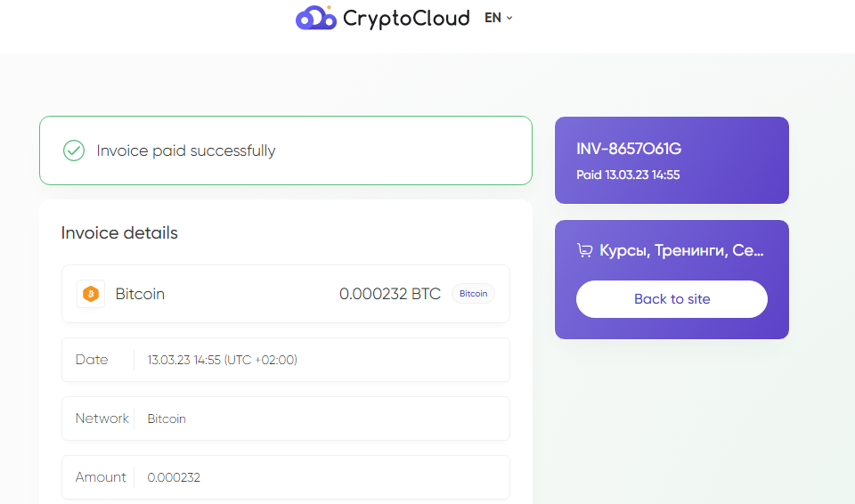The image size is (855, 504).
Task: Click the shopping cart icon
Action: tap(584, 250)
